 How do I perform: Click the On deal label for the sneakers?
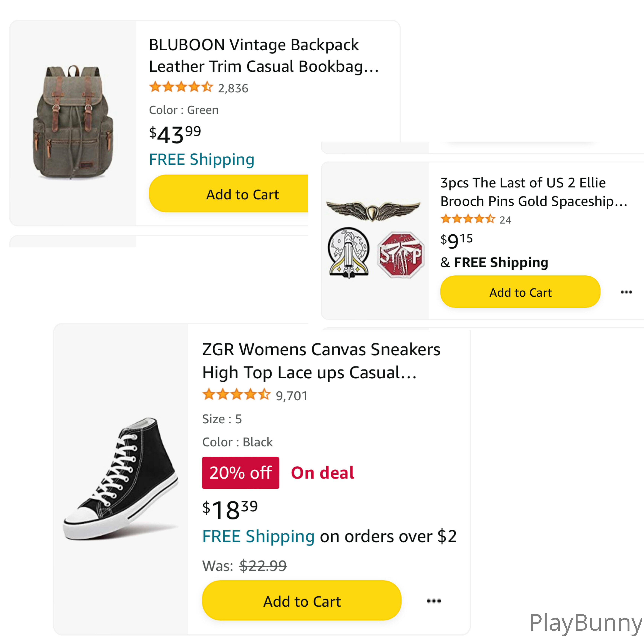[322, 473]
